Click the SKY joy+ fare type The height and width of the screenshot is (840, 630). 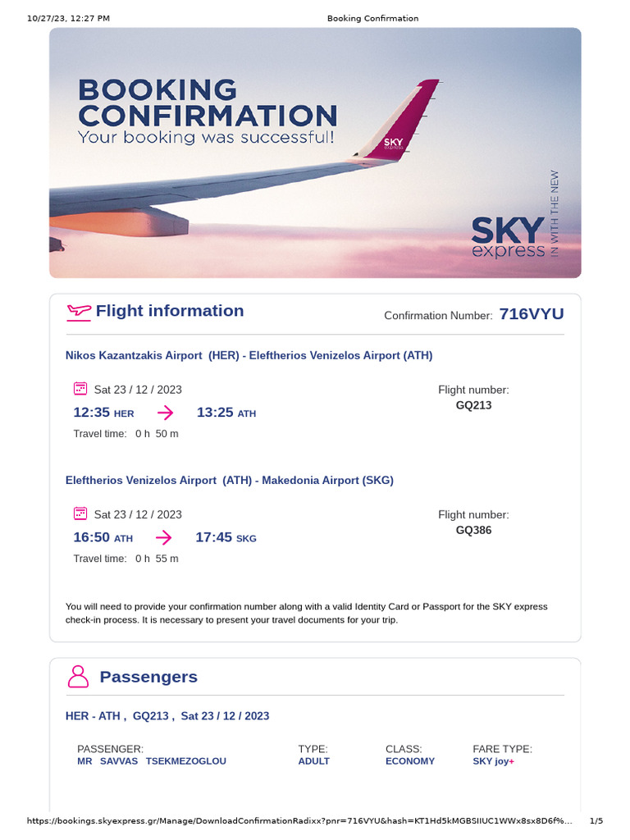tap(494, 760)
